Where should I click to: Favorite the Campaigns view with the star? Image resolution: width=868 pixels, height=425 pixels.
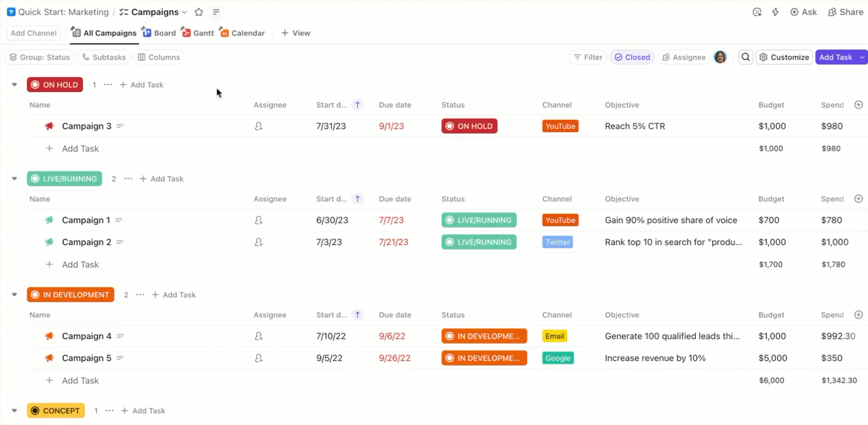(198, 11)
